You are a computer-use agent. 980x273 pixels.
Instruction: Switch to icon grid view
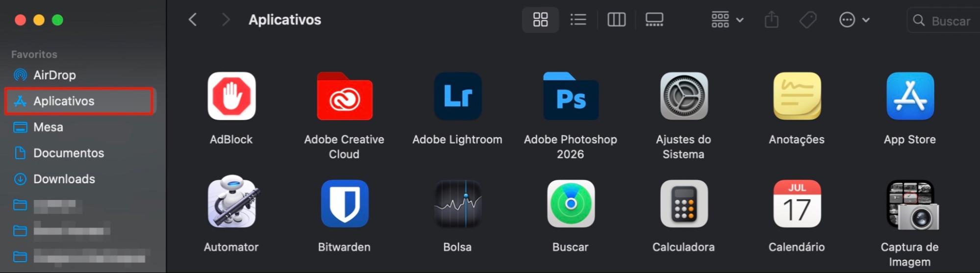[x=540, y=20]
